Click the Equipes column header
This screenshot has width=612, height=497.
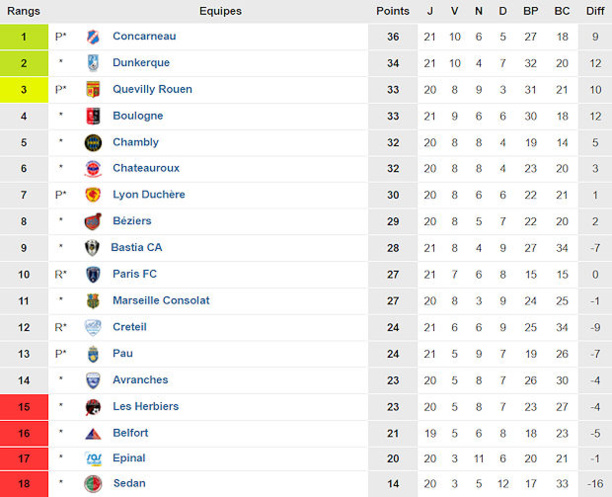click(x=220, y=11)
